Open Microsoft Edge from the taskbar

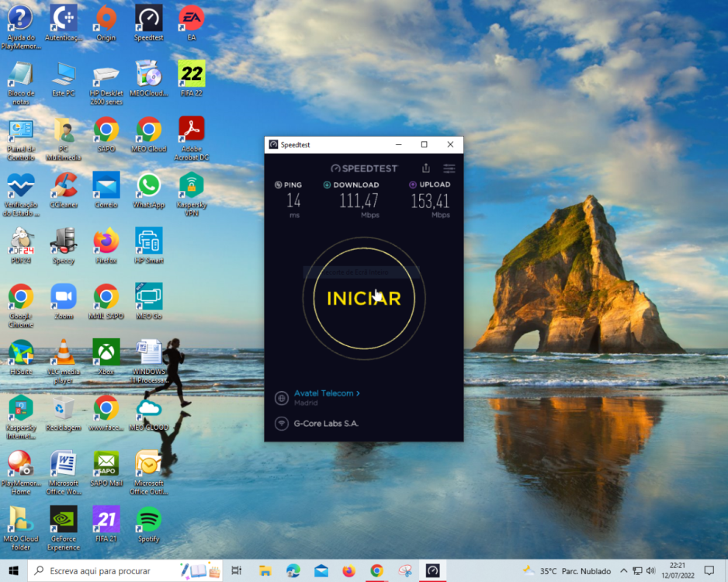tap(293, 571)
